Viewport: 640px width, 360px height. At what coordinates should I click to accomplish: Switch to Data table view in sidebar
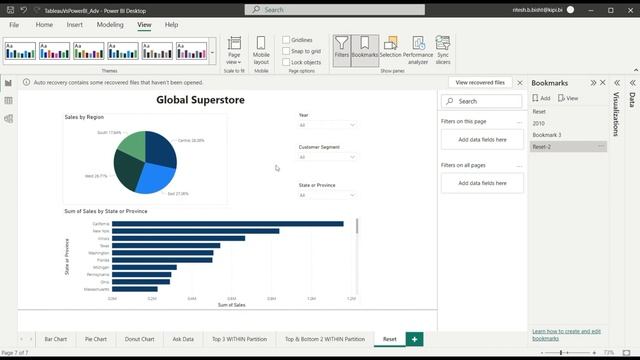pos(8,100)
